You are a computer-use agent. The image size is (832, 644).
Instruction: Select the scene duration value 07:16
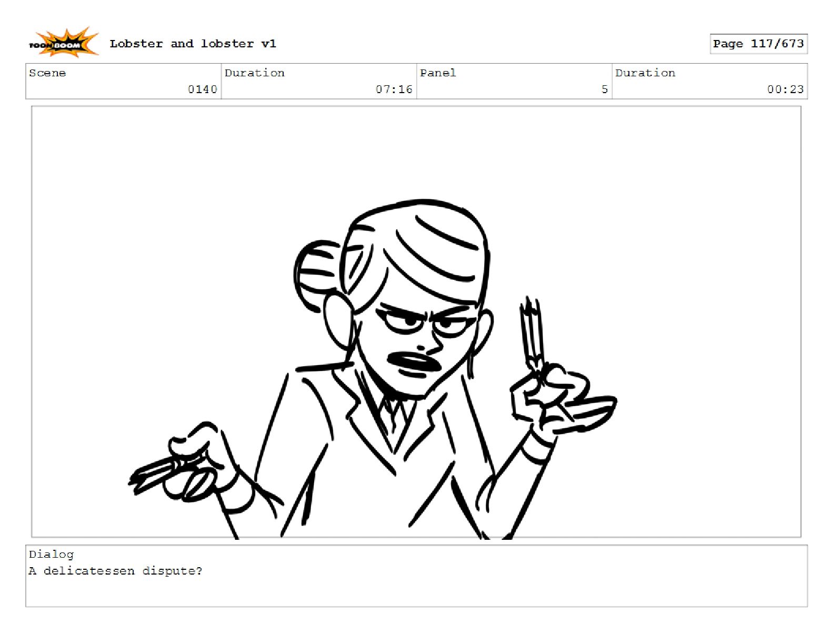[x=394, y=89]
